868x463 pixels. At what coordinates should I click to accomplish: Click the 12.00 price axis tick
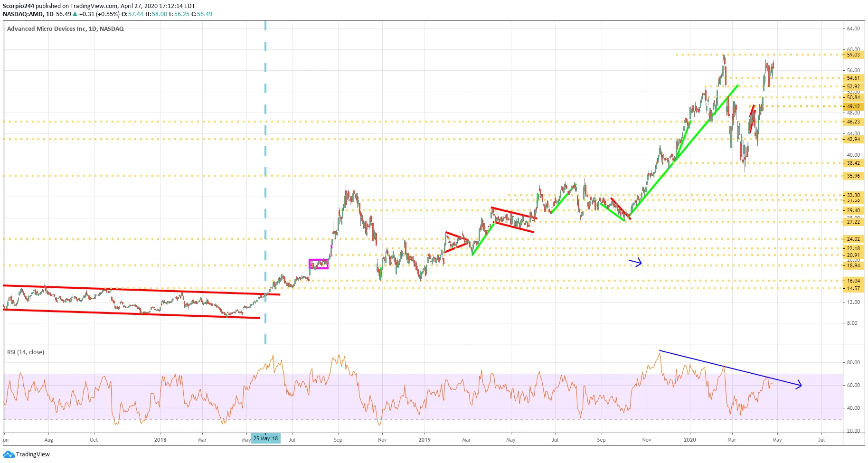(x=853, y=302)
